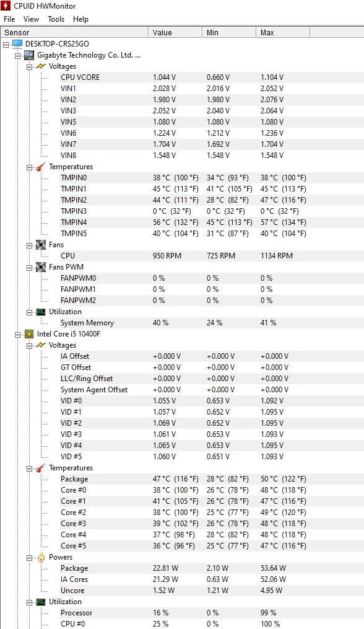
Task: Click the Max column header
Action: point(283,32)
